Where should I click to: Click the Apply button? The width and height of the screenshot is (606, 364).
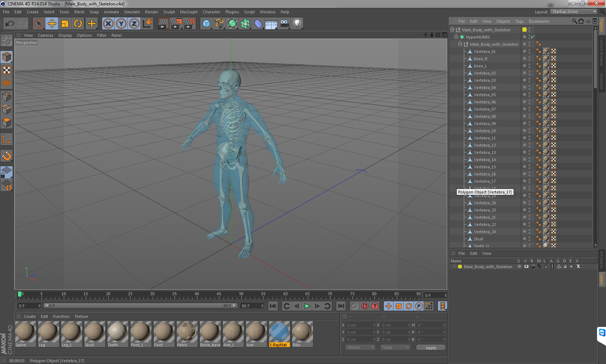coord(431,348)
